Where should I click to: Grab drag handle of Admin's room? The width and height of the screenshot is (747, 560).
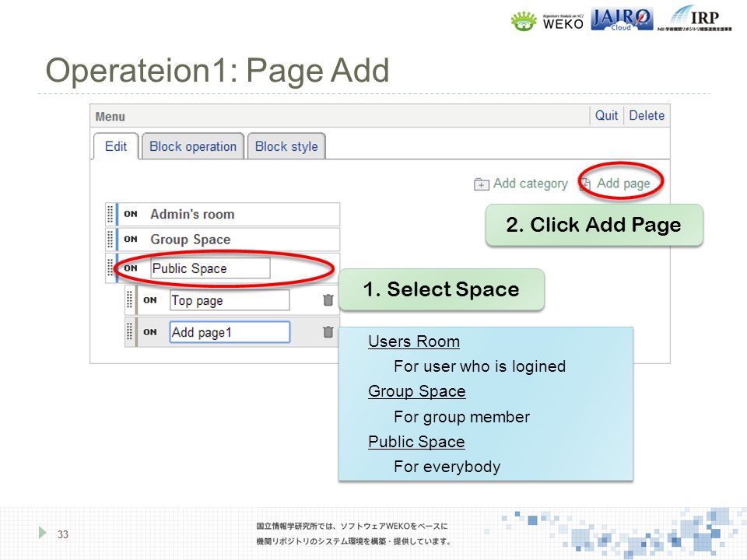click(110, 215)
